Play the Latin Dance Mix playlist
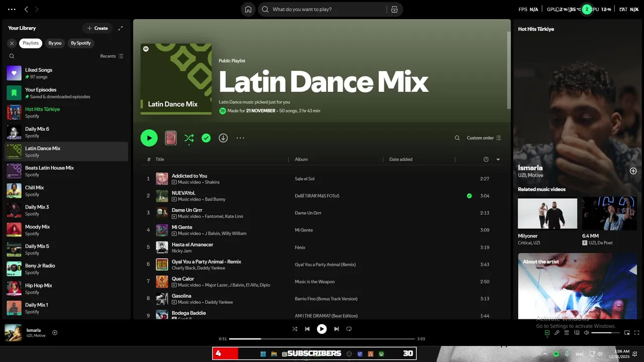This screenshot has width=644, height=362. coord(149,138)
